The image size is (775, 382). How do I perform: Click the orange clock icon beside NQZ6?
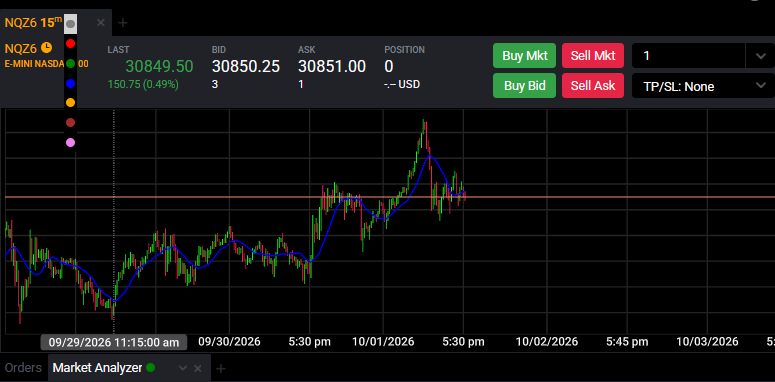[46, 48]
